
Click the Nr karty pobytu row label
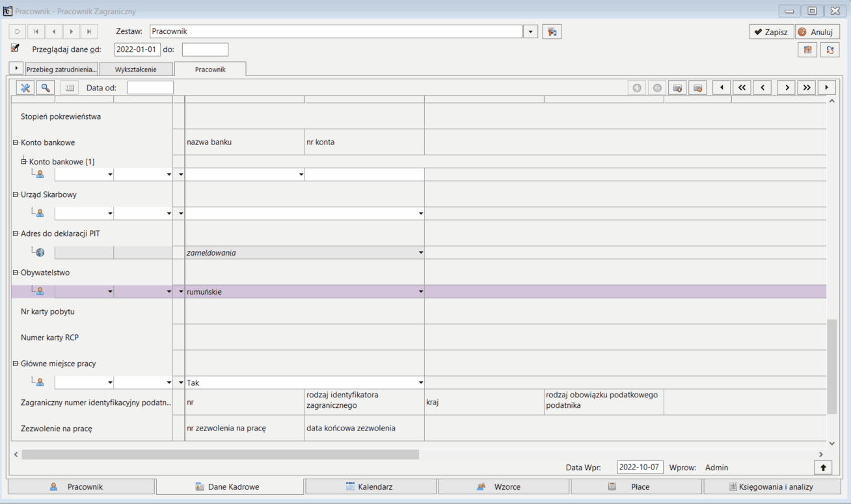47,312
